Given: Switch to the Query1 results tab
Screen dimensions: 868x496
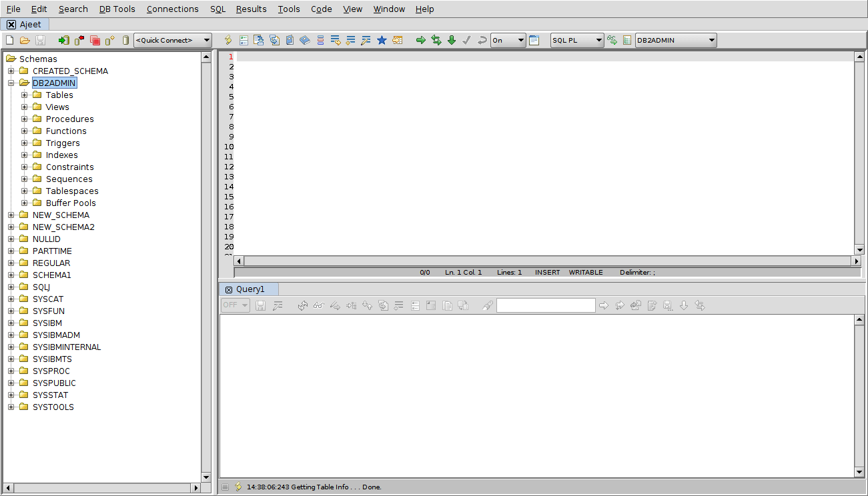Looking at the screenshot, I should click(x=250, y=289).
